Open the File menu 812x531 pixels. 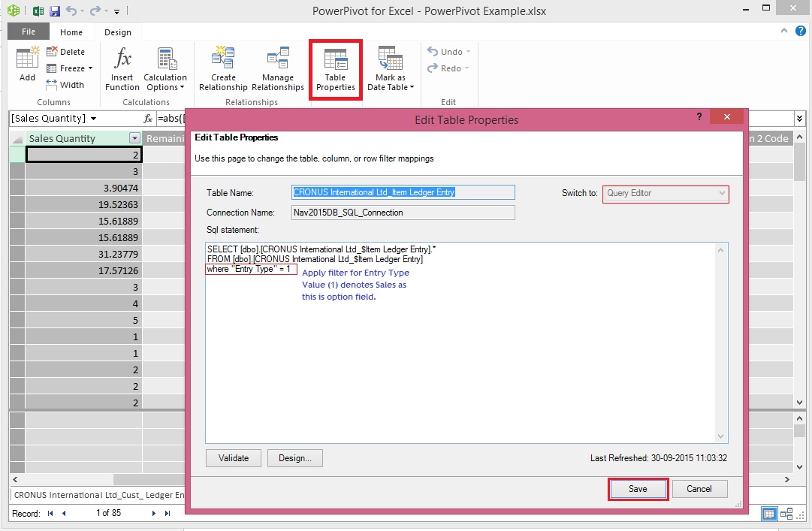click(x=27, y=32)
